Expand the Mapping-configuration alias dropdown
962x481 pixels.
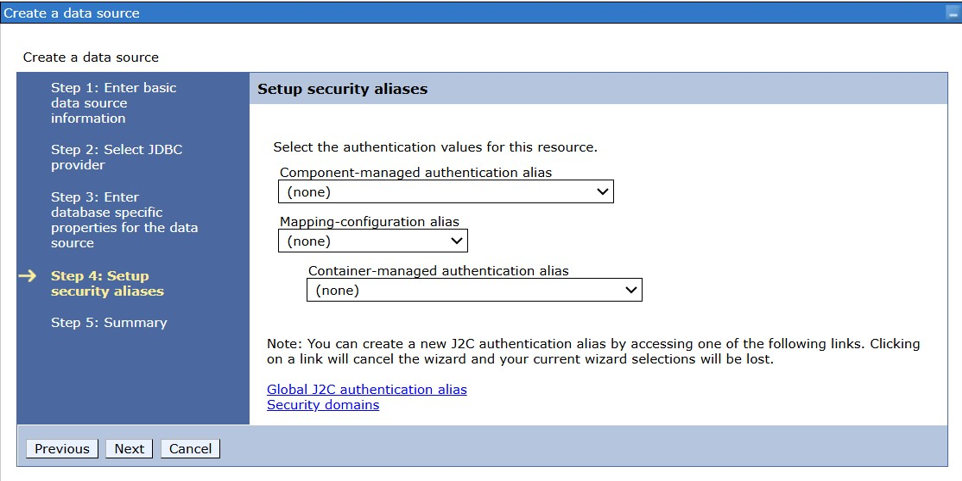click(x=372, y=241)
